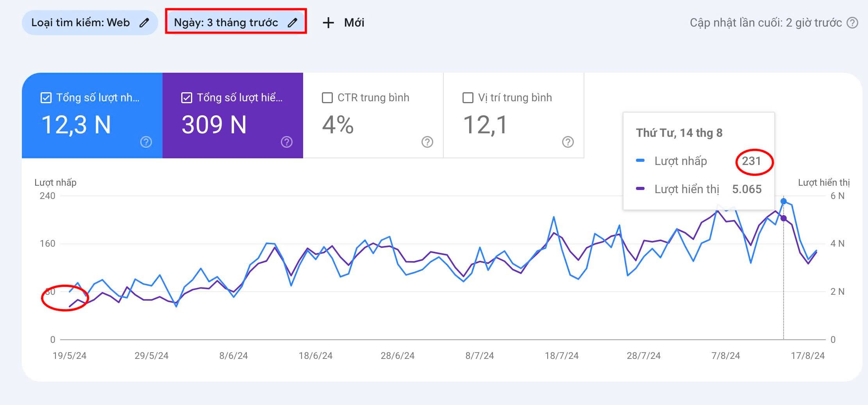Enable the Vị trí trung bình checkbox
The width and height of the screenshot is (868, 405).
[468, 98]
